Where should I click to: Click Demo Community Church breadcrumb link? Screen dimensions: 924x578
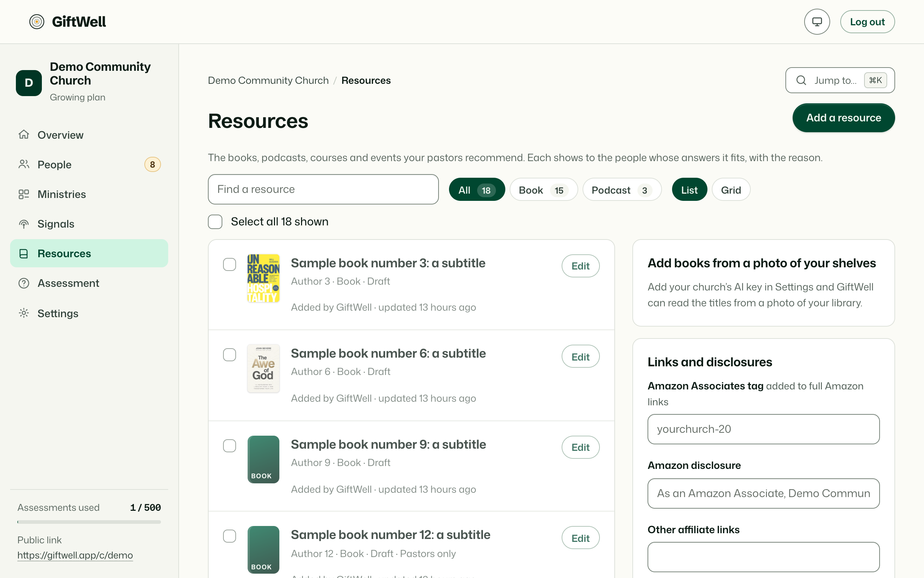pyautogui.click(x=268, y=80)
